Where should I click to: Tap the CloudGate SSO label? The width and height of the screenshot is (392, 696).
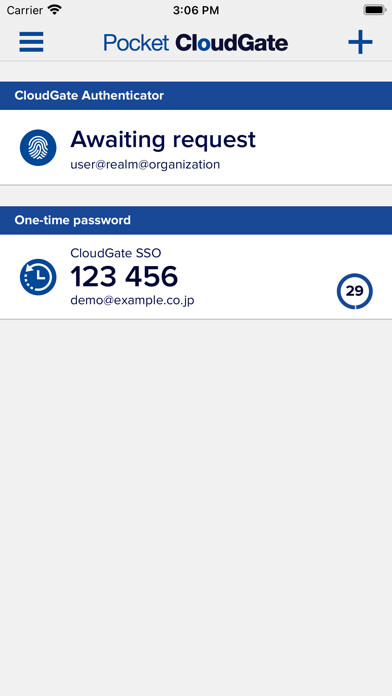116,253
